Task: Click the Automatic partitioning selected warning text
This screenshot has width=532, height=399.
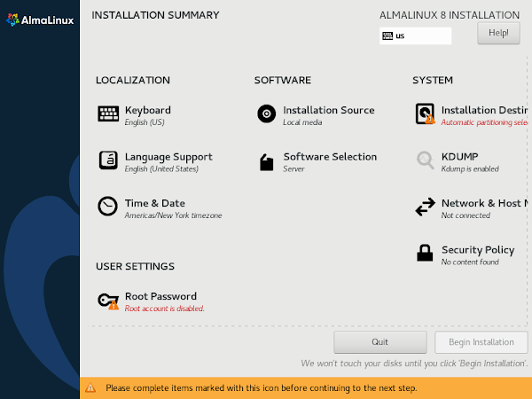Action: coord(484,122)
